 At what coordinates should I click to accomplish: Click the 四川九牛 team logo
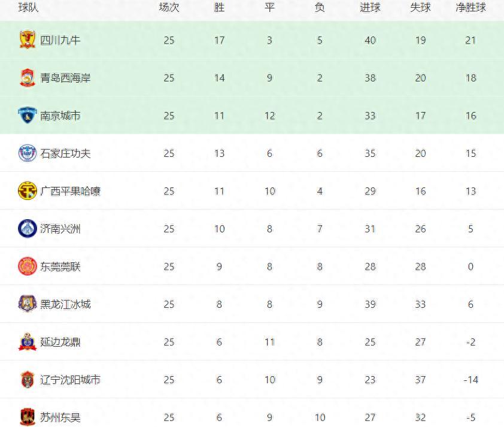(28, 40)
